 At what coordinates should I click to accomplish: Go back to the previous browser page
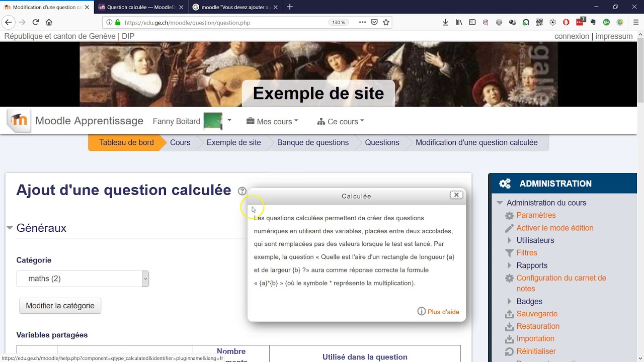click(8, 22)
